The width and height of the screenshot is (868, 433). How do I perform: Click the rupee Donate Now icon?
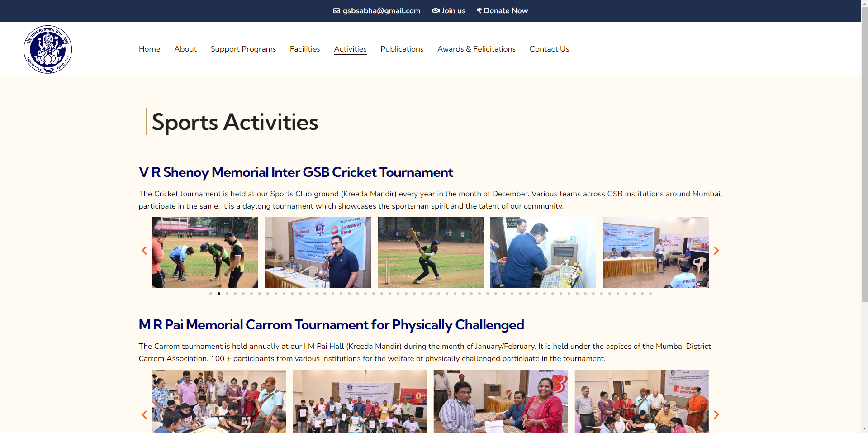pos(479,11)
